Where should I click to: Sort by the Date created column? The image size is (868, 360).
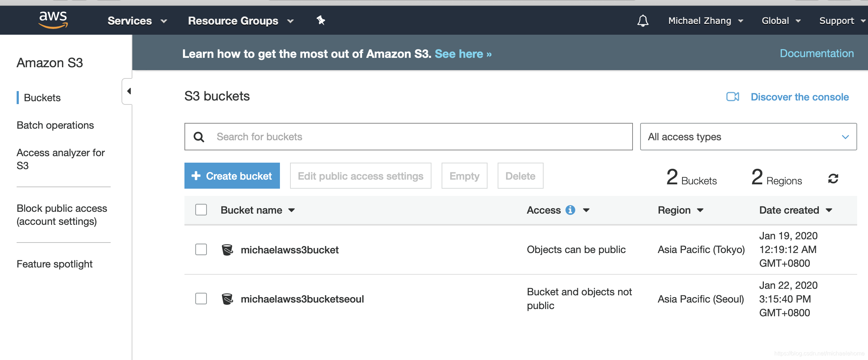(796, 210)
